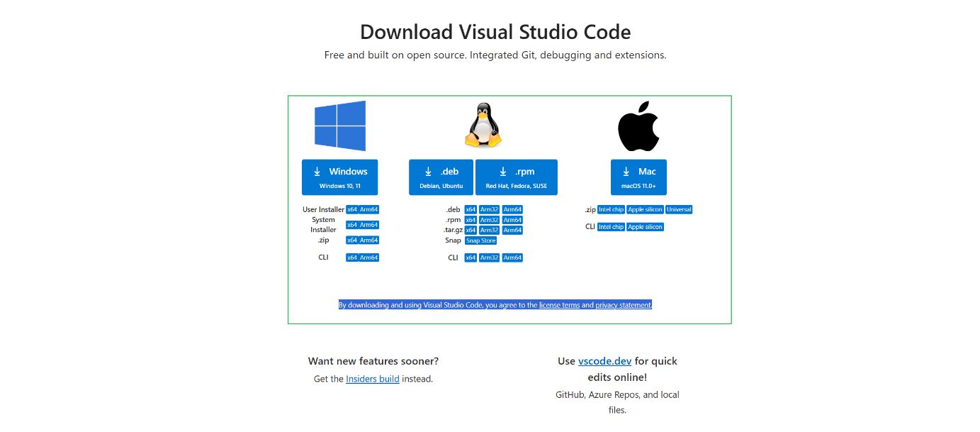Viewport: 980px width, 432px height.
Task: Get Linux CLI Arm32 build
Action: [489, 257]
